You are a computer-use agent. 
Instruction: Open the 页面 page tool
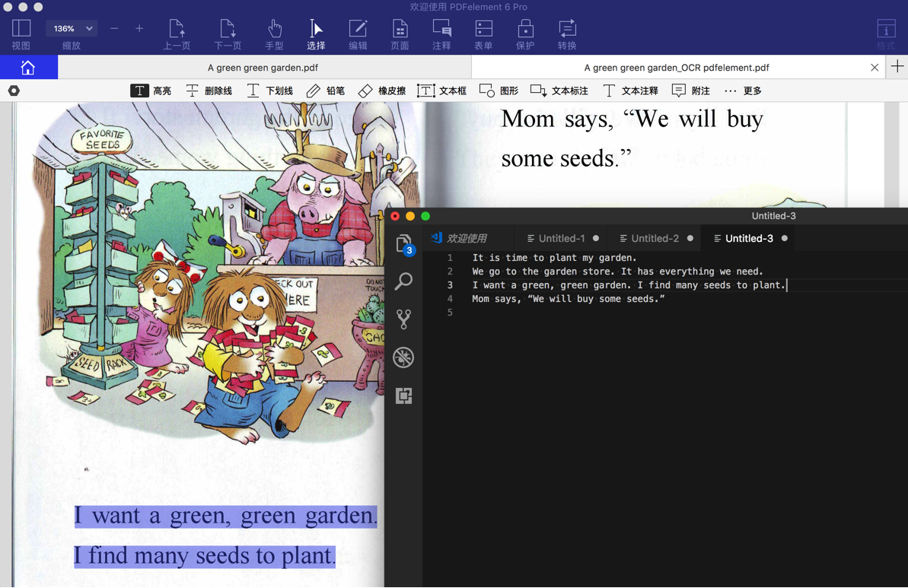point(400,34)
